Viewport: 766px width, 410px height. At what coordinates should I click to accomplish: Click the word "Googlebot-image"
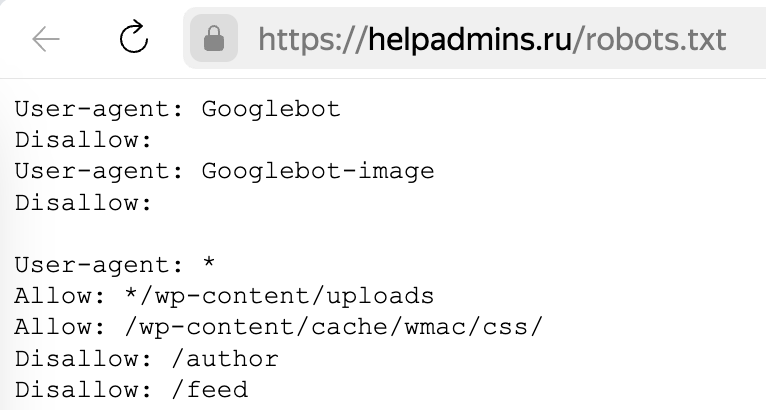pyautogui.click(x=318, y=172)
